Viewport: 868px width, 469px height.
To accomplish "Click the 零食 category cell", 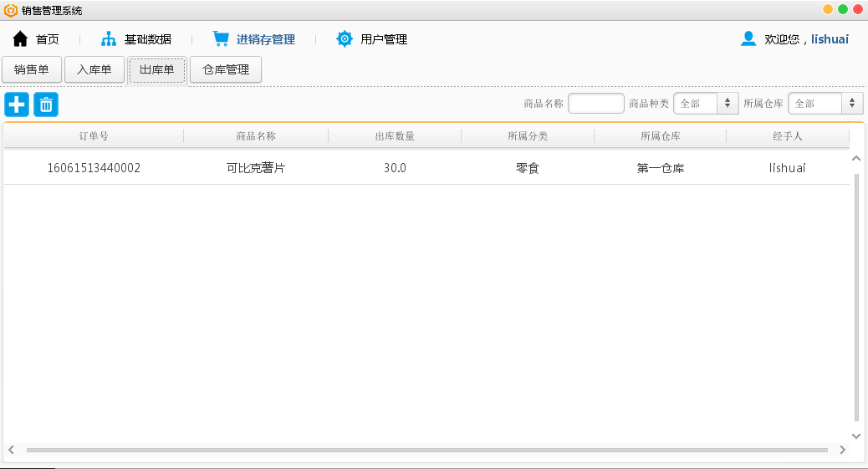I will tap(528, 168).
